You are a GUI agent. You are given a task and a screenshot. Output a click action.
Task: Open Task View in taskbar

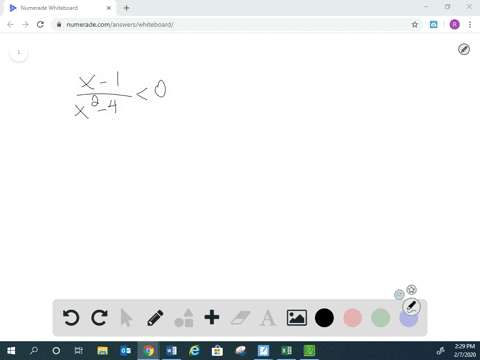pos(79,351)
